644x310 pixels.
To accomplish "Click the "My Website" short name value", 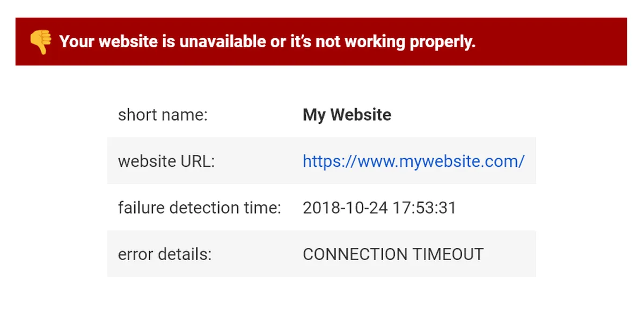I will pos(347,115).
